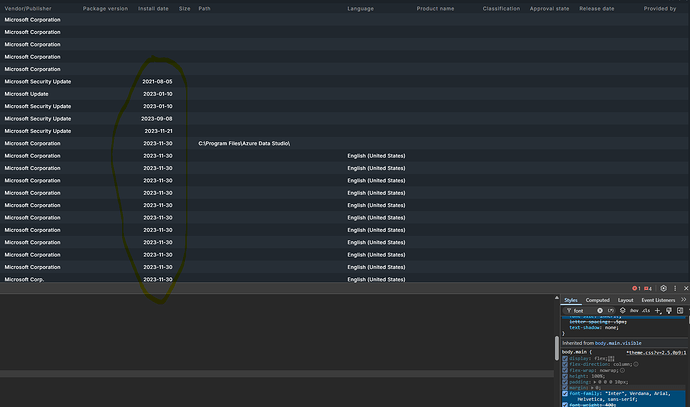Open DevTools more options kebab menu
690x407 pixels.
[675, 288]
